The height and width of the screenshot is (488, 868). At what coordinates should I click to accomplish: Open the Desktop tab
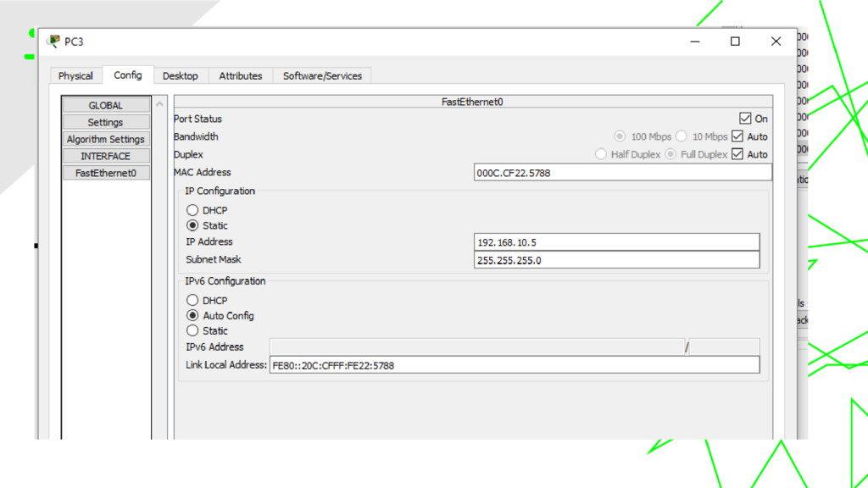tap(181, 75)
